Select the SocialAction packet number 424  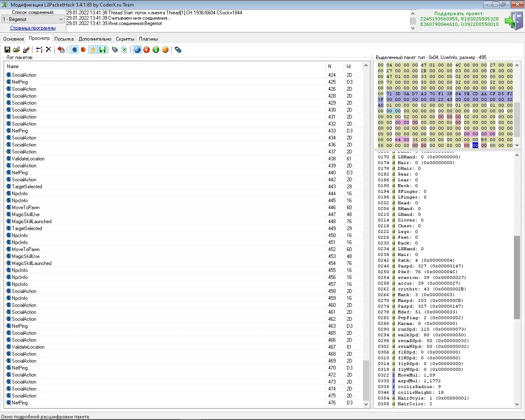[x=184, y=75]
